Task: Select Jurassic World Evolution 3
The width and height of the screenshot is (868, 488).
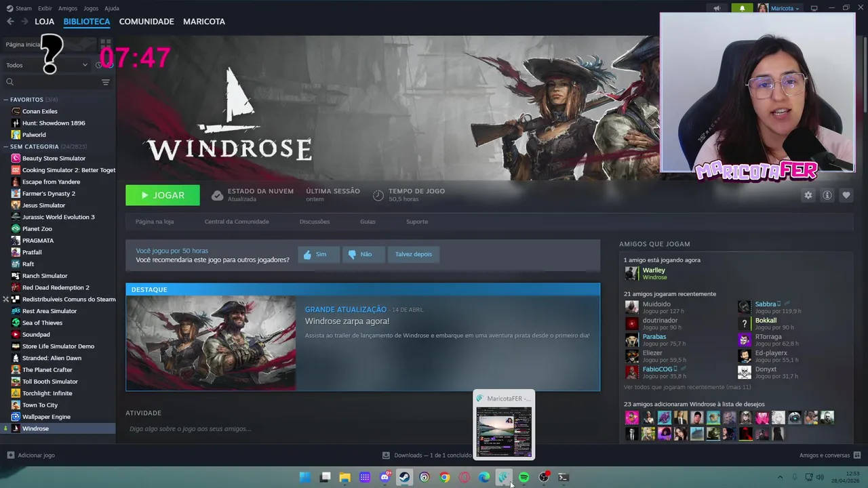Action: point(59,217)
